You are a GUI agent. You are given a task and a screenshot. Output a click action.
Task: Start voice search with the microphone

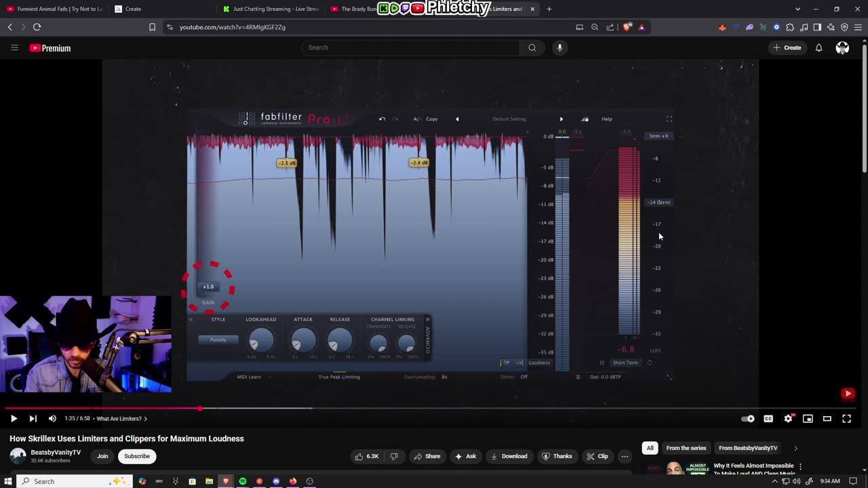point(559,47)
